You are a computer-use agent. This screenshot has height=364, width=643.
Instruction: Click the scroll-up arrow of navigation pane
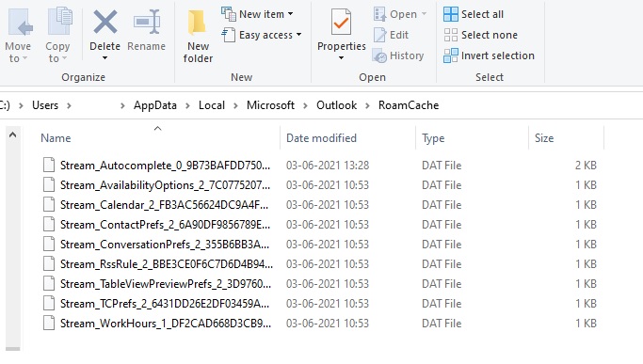13,135
